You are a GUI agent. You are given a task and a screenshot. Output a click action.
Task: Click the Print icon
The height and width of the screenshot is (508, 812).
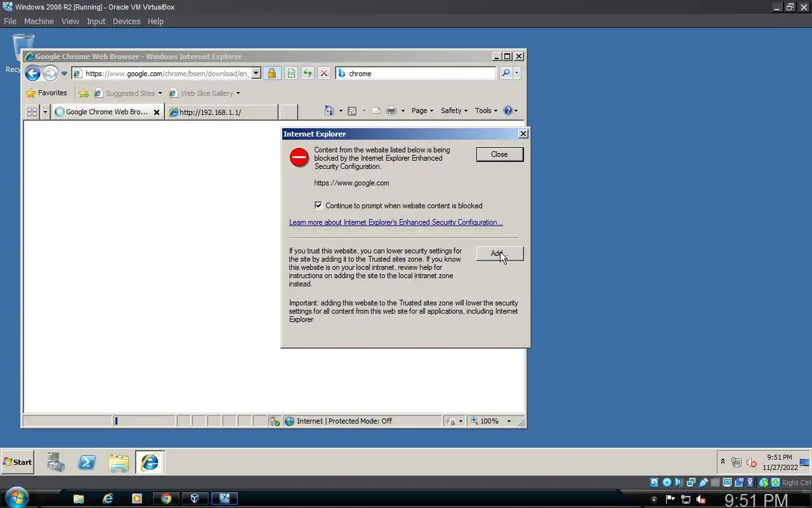(x=391, y=110)
